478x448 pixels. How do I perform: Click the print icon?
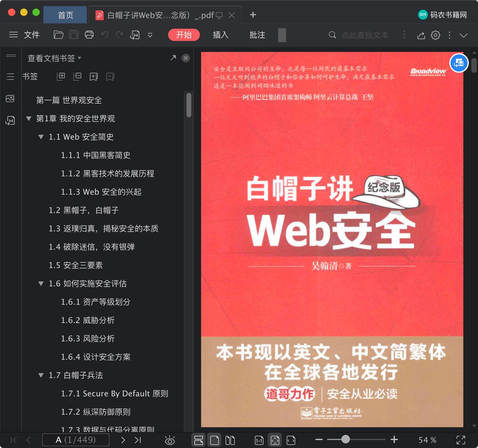89,35
